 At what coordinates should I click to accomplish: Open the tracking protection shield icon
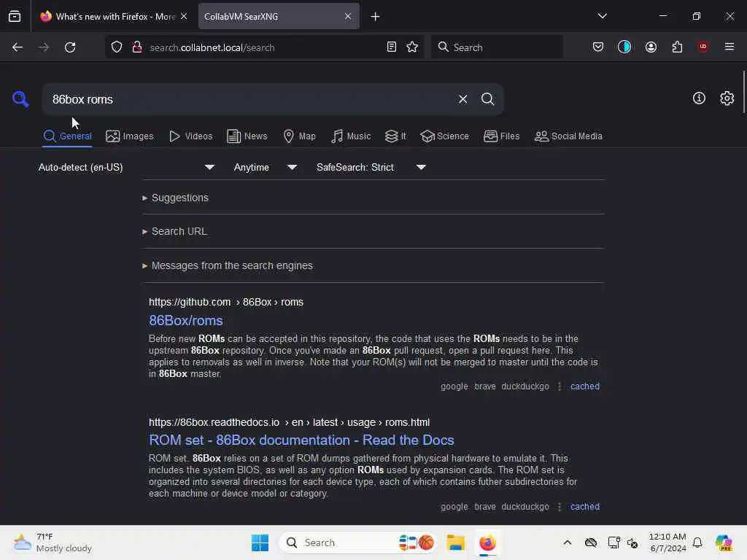click(117, 47)
